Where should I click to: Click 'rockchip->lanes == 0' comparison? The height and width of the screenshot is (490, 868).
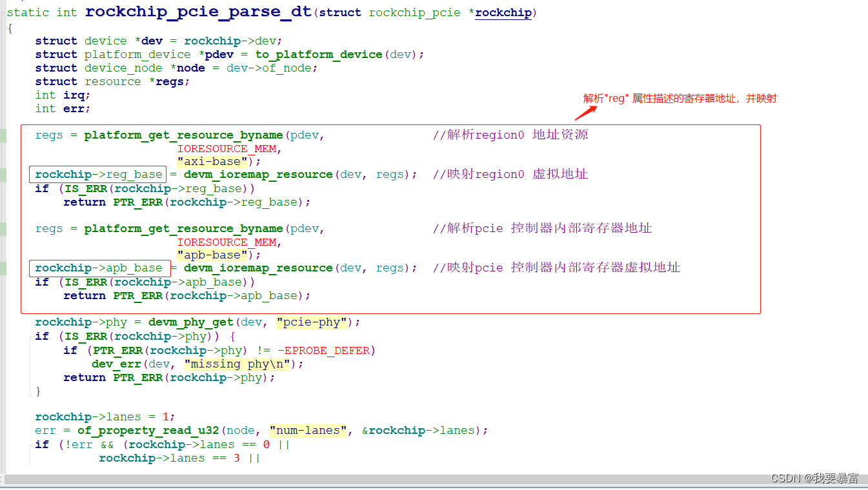198,445
